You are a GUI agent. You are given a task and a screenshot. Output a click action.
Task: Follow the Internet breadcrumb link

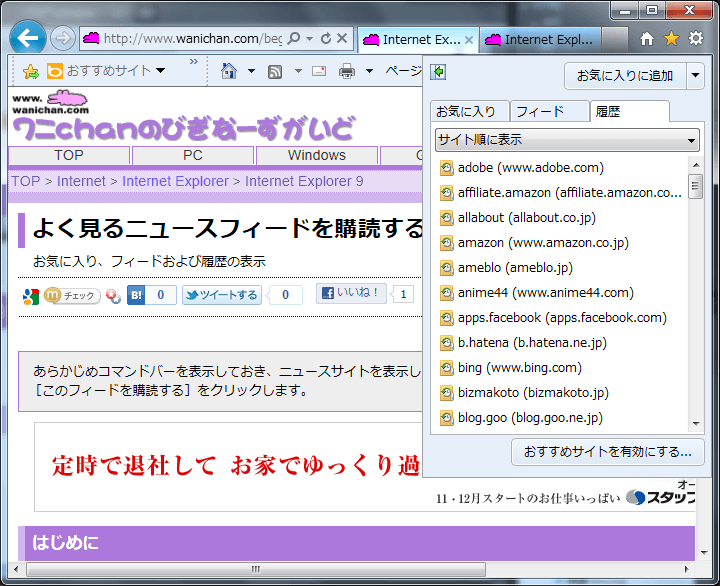point(81,181)
